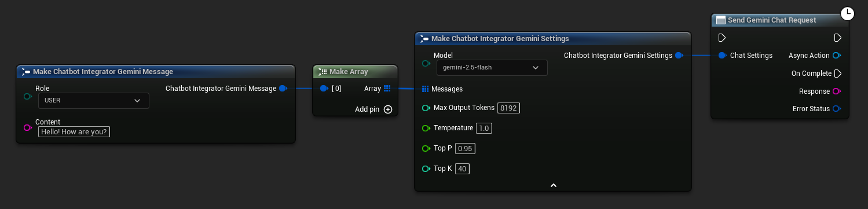Click the On Complete execution pin
868x209 pixels.
coord(837,74)
